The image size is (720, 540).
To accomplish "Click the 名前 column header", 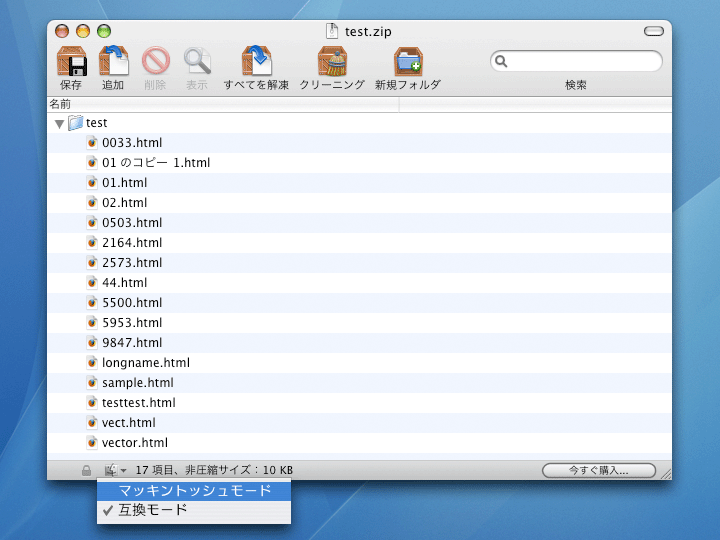I will pos(223,104).
